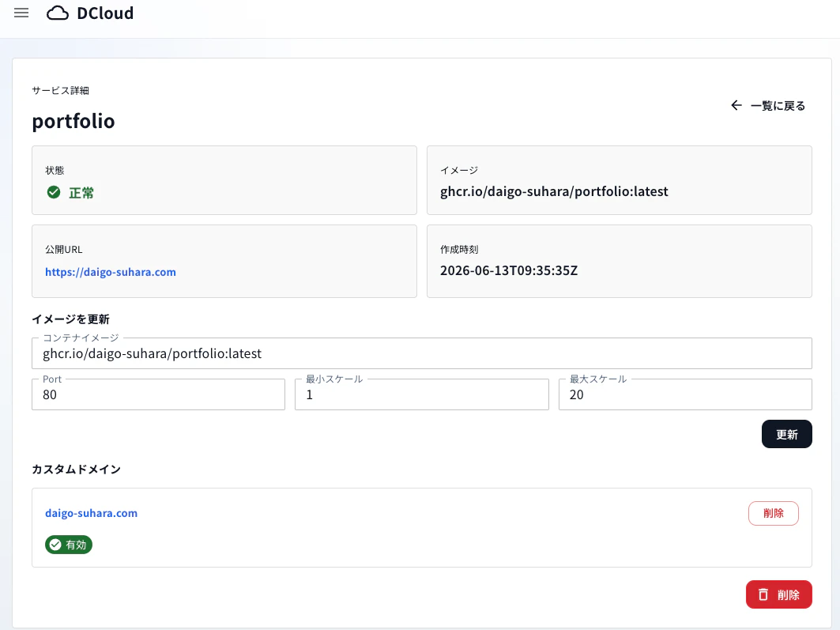Screen dimensions: 840x630
Task: Select the portfolio service title text
Action: click(73, 121)
